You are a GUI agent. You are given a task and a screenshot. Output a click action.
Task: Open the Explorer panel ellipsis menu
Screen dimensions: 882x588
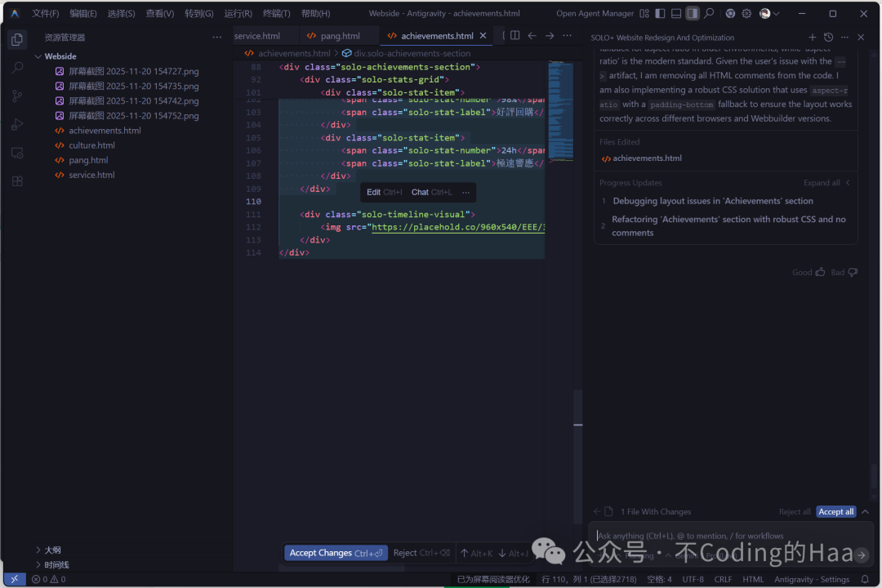coord(217,37)
